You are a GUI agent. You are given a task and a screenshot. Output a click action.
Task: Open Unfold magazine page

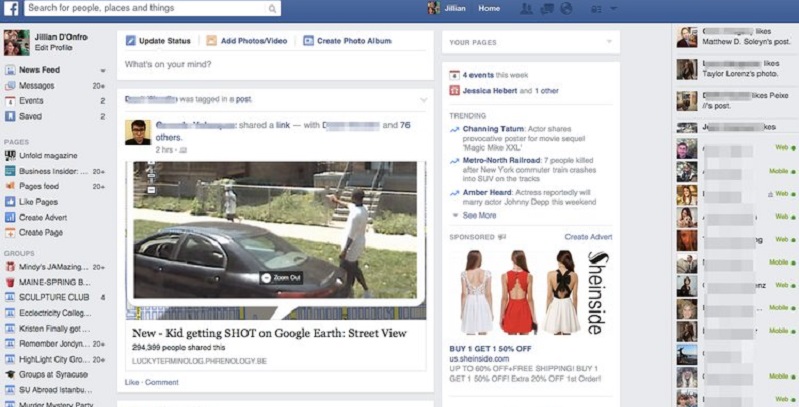[x=48, y=156]
